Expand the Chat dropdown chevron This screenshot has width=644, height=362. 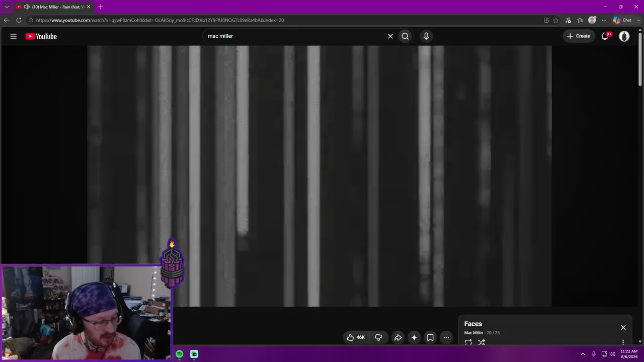pos(638,20)
